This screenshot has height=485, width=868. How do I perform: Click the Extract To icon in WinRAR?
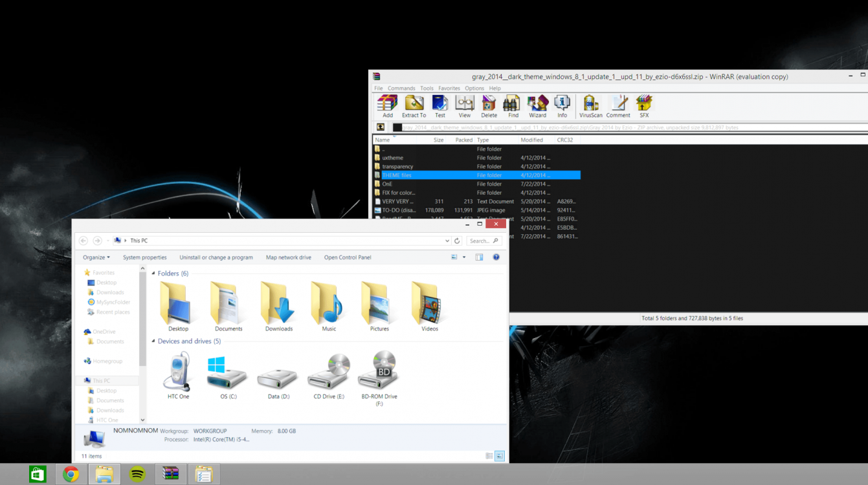pyautogui.click(x=414, y=106)
